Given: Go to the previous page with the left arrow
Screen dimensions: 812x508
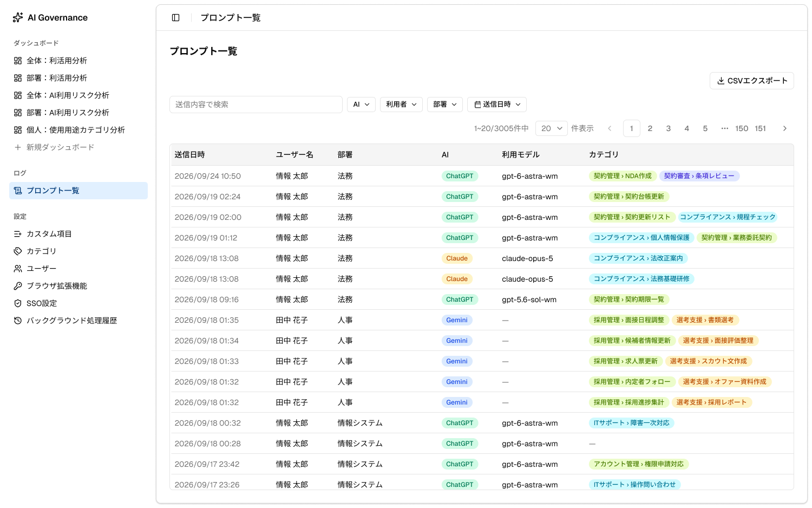Looking at the screenshot, I should click(610, 128).
